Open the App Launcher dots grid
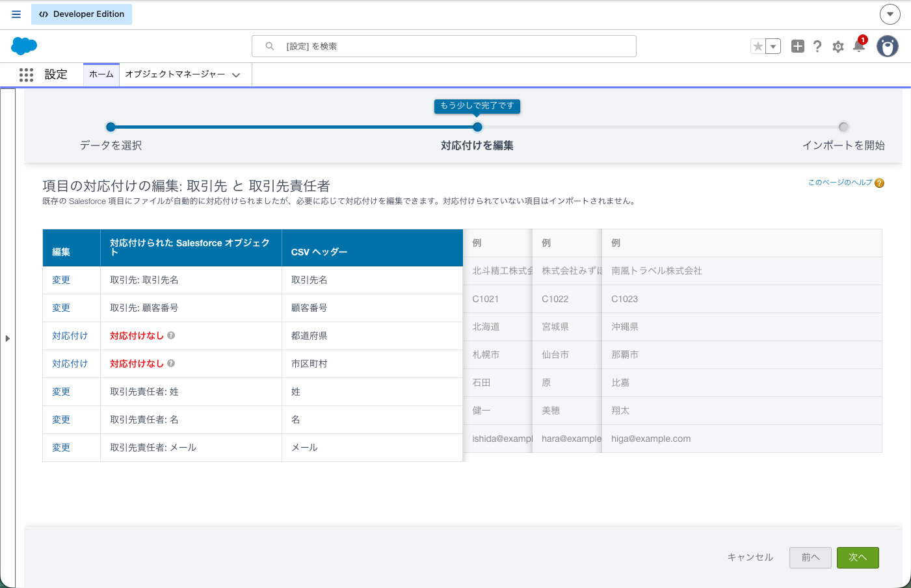 pos(26,75)
